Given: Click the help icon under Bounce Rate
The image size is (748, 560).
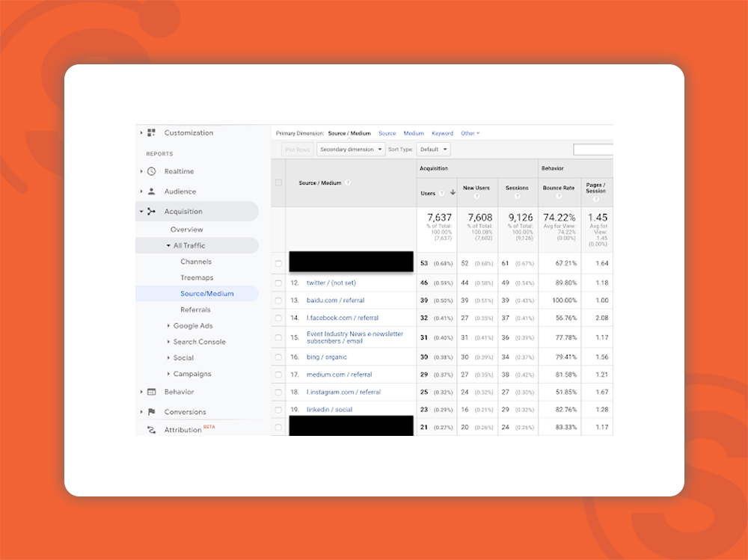Looking at the screenshot, I should click(x=559, y=197).
